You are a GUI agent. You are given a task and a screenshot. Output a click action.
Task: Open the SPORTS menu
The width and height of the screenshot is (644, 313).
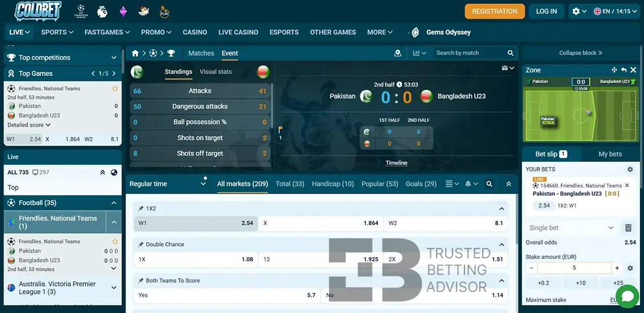click(57, 32)
